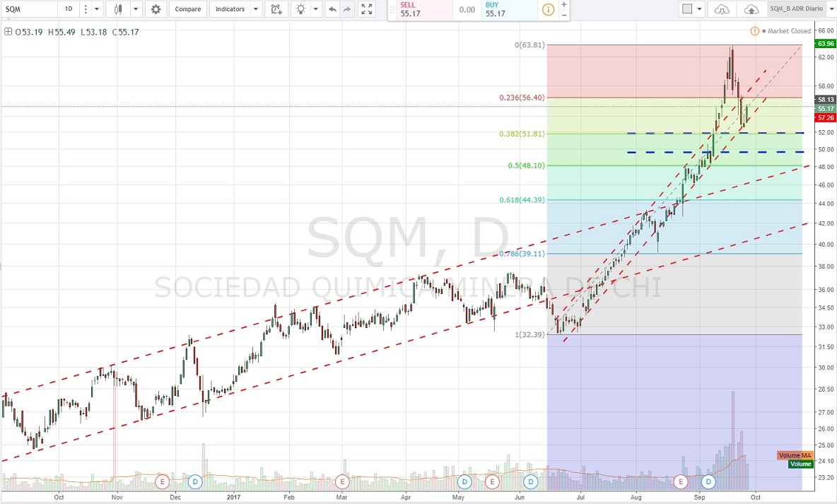Click the green 63.96 price axis tag
This screenshot has width=837, height=504.
click(825, 44)
